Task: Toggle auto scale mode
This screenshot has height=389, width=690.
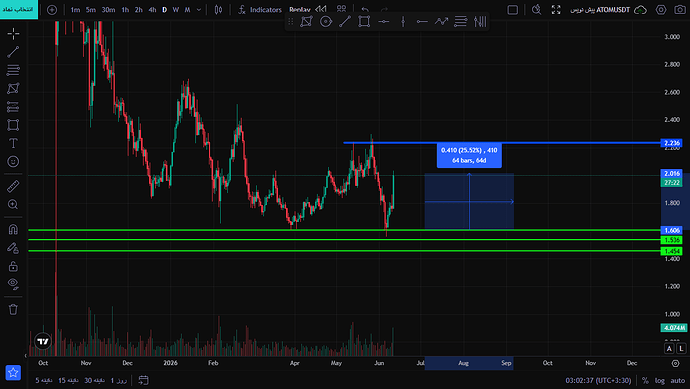Action: click(678, 380)
